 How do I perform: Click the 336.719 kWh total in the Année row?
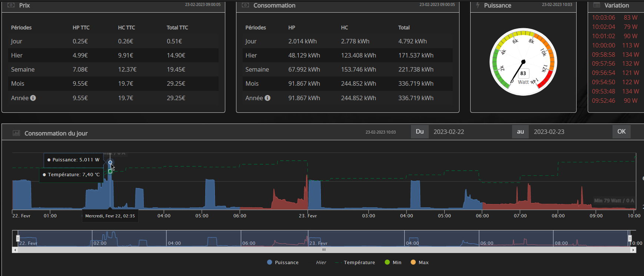[x=416, y=98]
